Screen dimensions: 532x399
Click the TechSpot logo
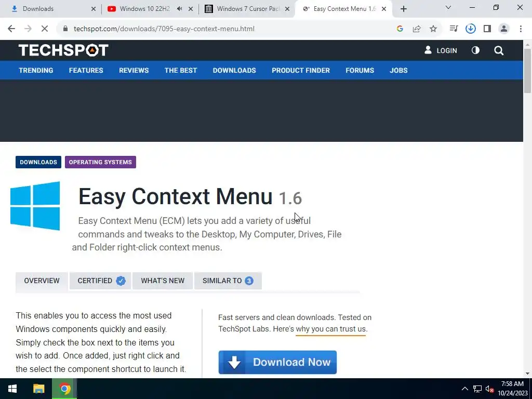pos(63,50)
